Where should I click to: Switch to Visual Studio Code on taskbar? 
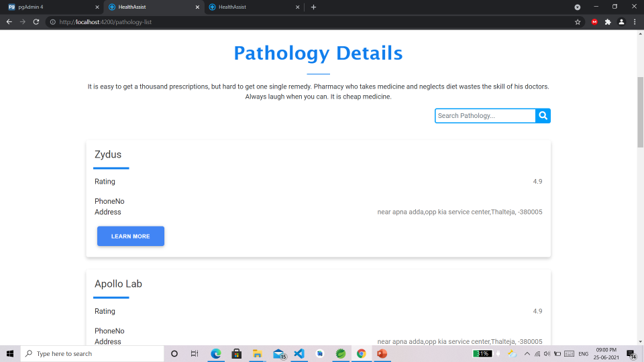coord(299,353)
